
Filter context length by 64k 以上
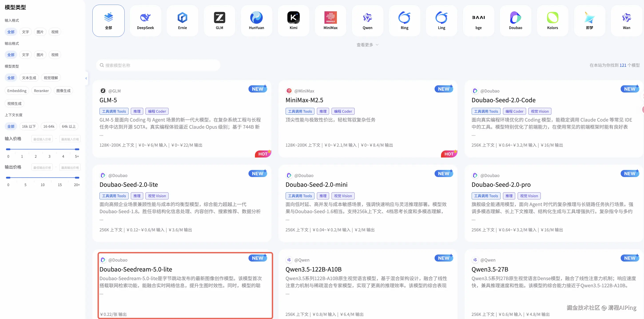[69, 126]
